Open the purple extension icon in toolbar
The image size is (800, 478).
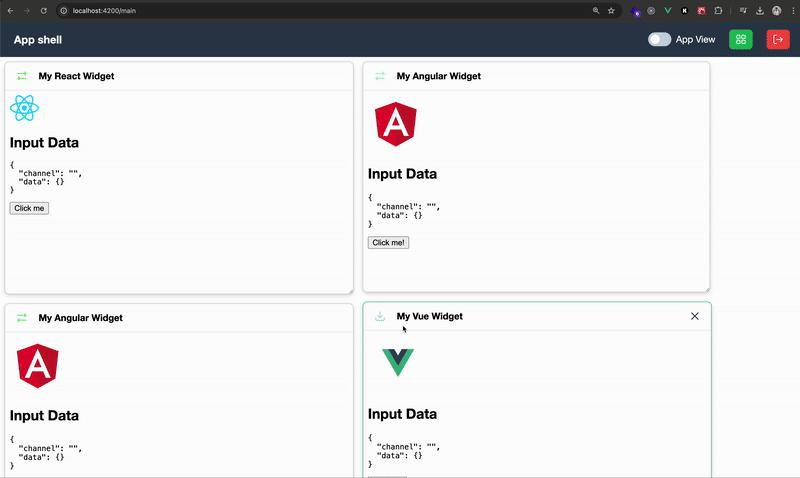[x=635, y=11]
